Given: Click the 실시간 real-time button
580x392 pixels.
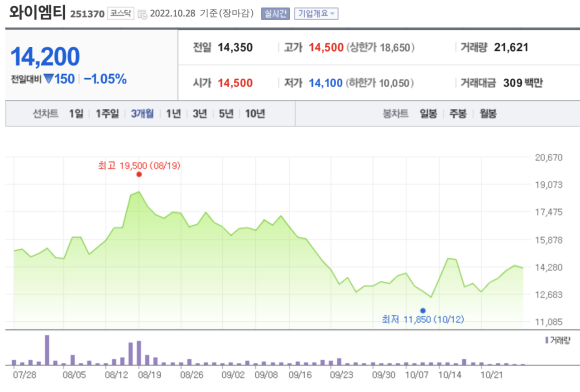Looking at the screenshot, I should (x=275, y=14).
